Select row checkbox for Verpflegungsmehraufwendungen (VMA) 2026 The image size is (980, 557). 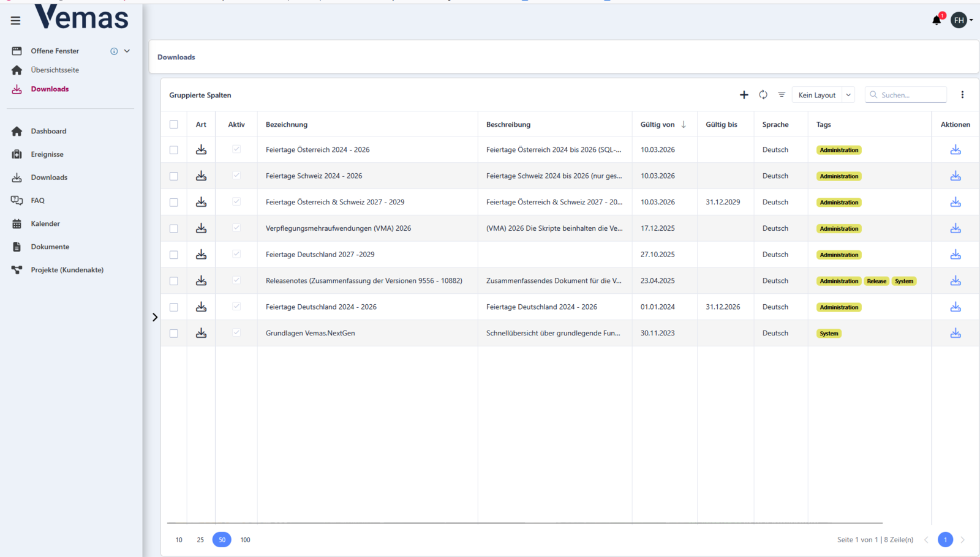(174, 228)
